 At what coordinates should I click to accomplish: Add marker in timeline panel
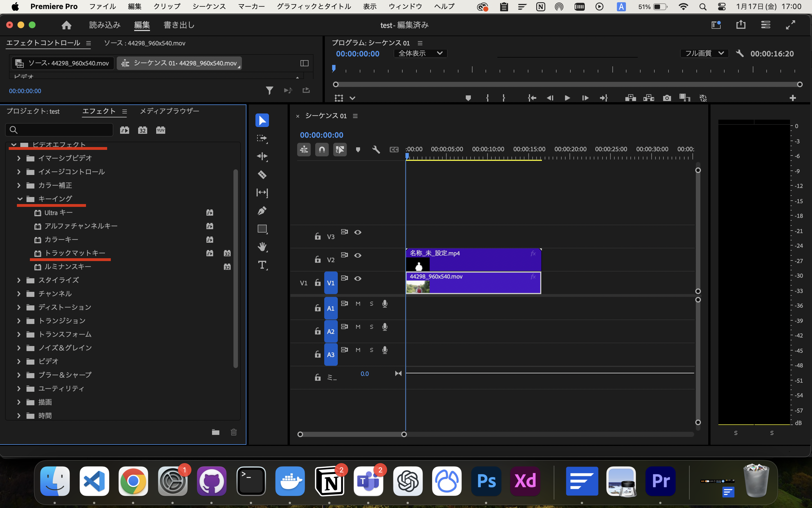point(358,150)
